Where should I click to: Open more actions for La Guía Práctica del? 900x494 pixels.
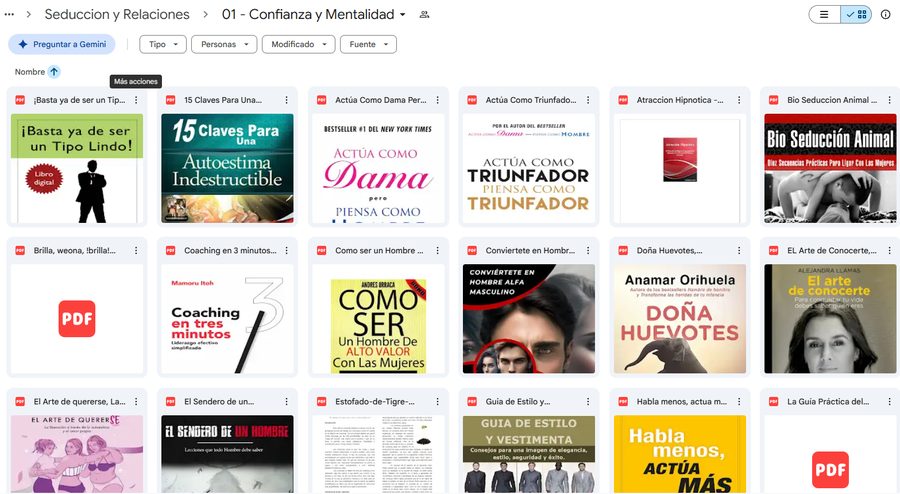[x=890, y=402]
